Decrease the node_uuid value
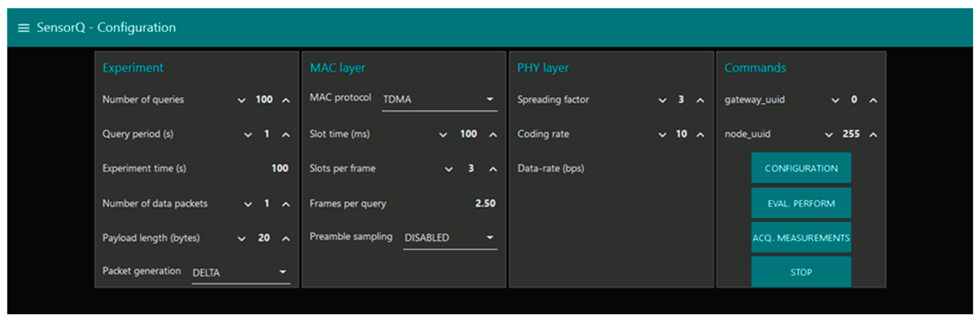 829,135
